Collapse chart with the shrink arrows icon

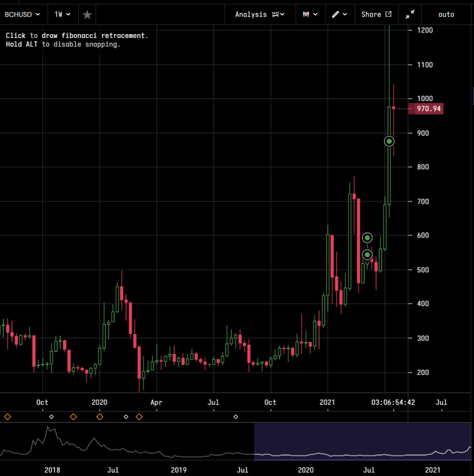pyautogui.click(x=410, y=14)
